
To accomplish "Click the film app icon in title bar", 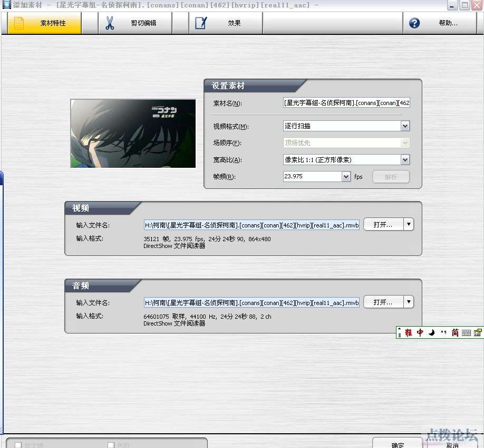I will 6,5.
